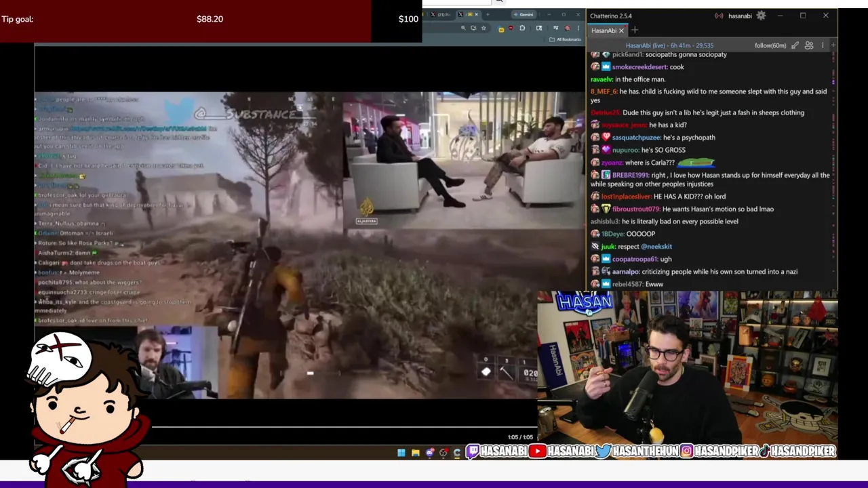Click username fibroustrout079 in chat
Image resolution: width=868 pixels, height=488 pixels.
point(635,209)
